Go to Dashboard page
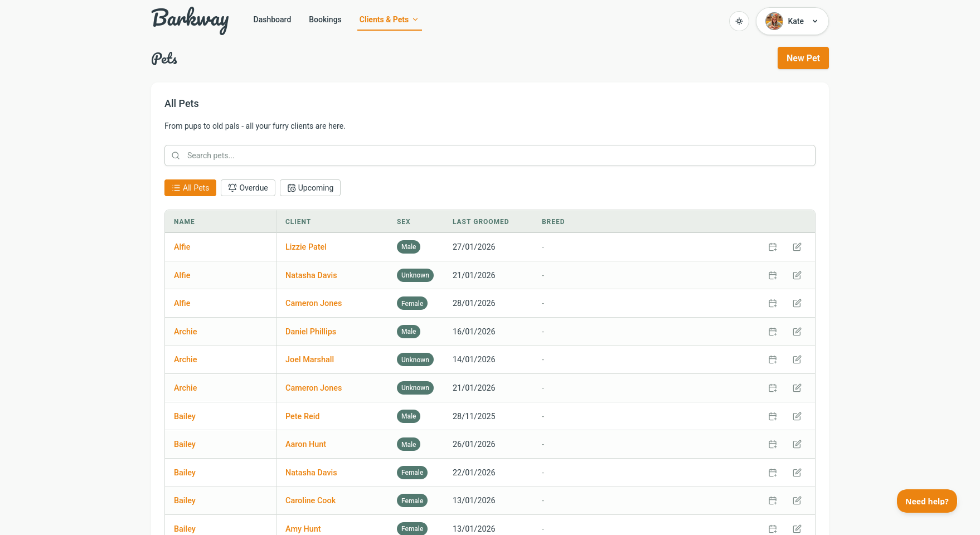The height and width of the screenshot is (535, 980). 272,20
